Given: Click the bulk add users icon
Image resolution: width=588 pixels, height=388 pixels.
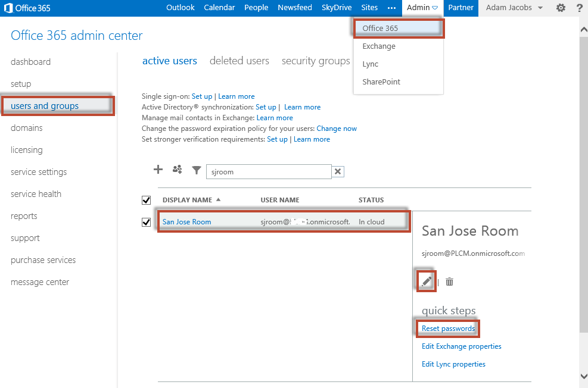Looking at the screenshot, I should pyautogui.click(x=178, y=169).
